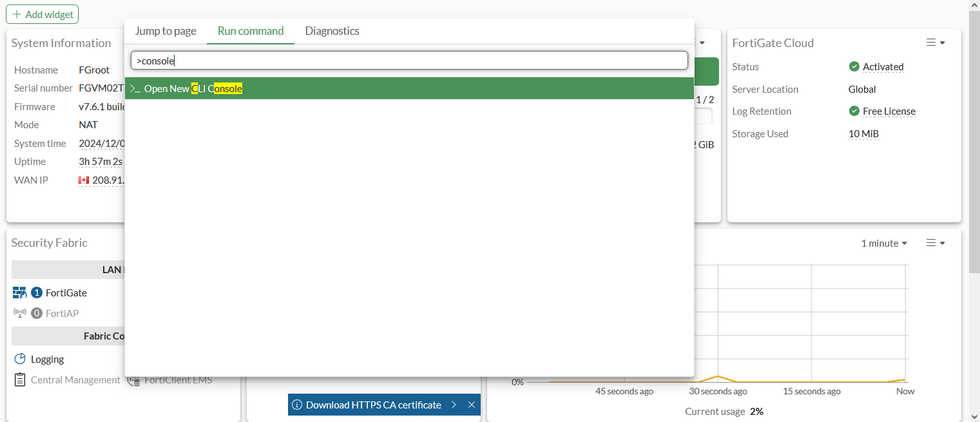The image size is (980, 422).
Task: Click the Logging pie chart icon
Action: point(20,359)
